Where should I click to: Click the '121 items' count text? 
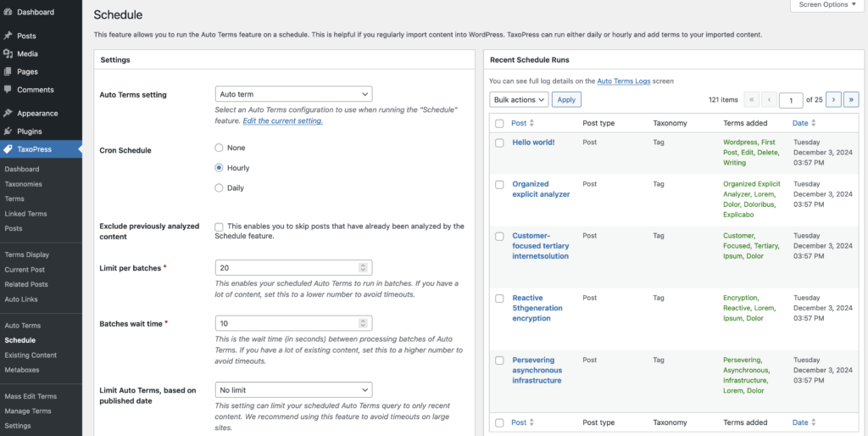point(723,100)
